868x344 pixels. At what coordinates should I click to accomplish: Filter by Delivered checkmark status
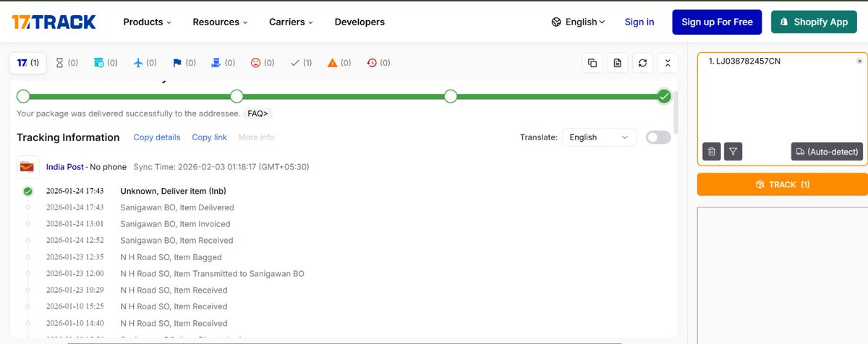pos(301,63)
